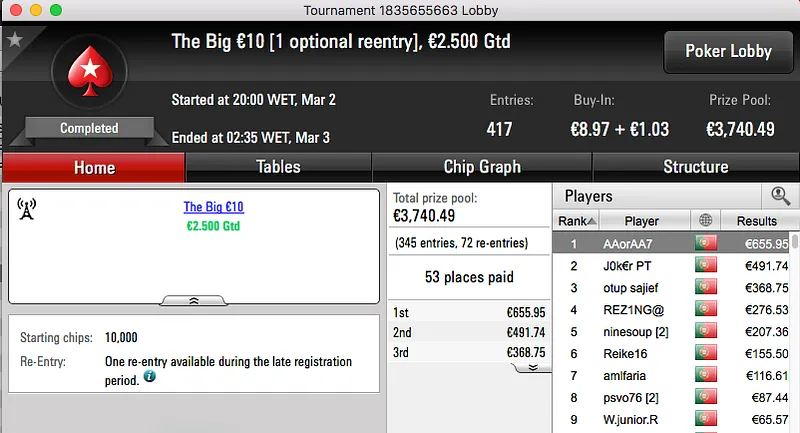Screen dimensions: 800x433
Task: Open the player search magnifier
Action: click(x=777, y=196)
